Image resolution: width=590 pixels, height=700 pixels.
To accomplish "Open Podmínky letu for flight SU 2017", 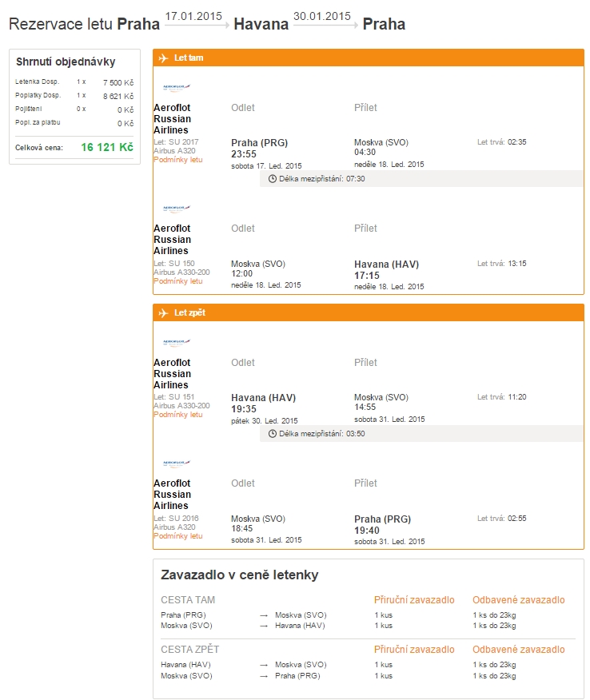I will pyautogui.click(x=177, y=160).
